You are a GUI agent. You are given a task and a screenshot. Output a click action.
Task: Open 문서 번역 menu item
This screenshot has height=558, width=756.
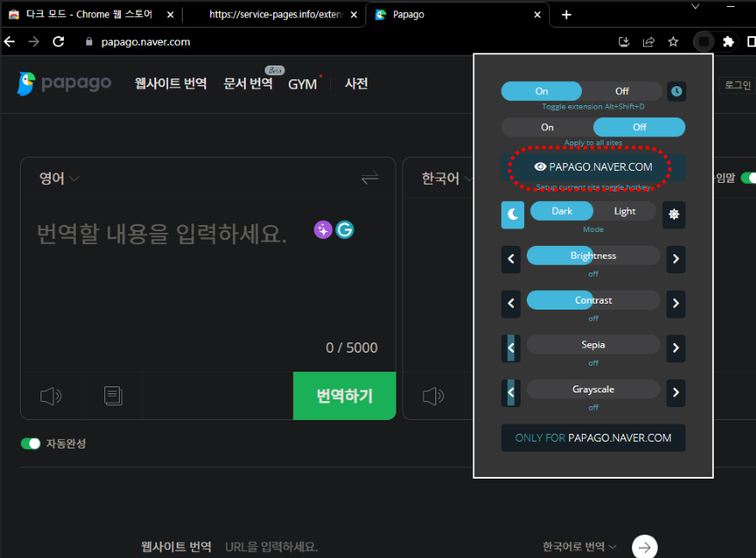(x=247, y=84)
